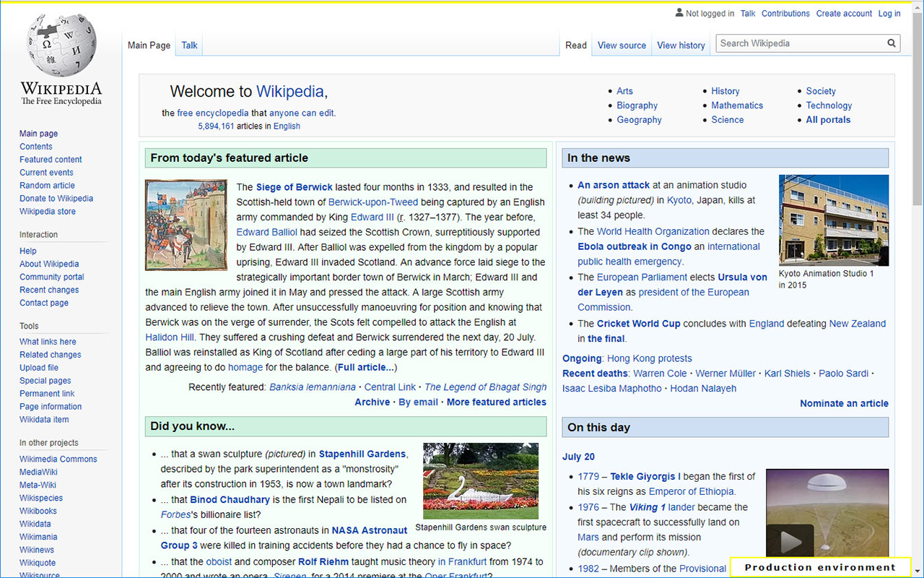
Task: Open the user Talk link in header
Action: tap(748, 13)
